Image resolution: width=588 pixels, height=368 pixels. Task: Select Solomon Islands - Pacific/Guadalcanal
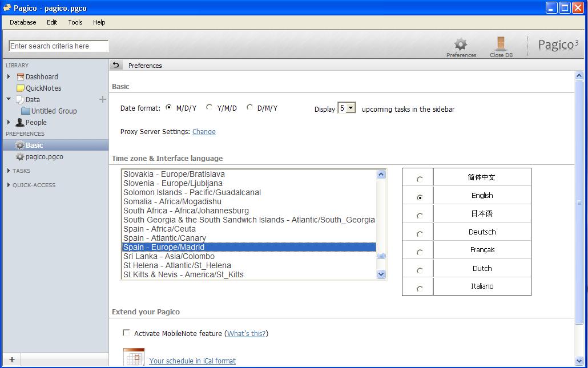(x=249, y=192)
